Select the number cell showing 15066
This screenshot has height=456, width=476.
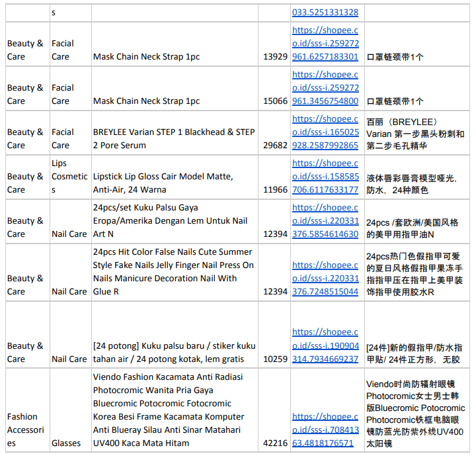tap(275, 101)
